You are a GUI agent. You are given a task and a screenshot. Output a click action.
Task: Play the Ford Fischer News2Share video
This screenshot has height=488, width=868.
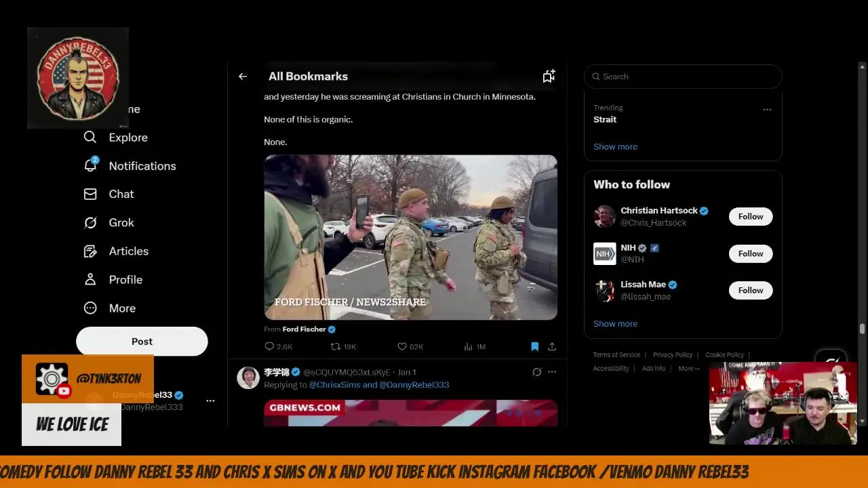(411, 237)
